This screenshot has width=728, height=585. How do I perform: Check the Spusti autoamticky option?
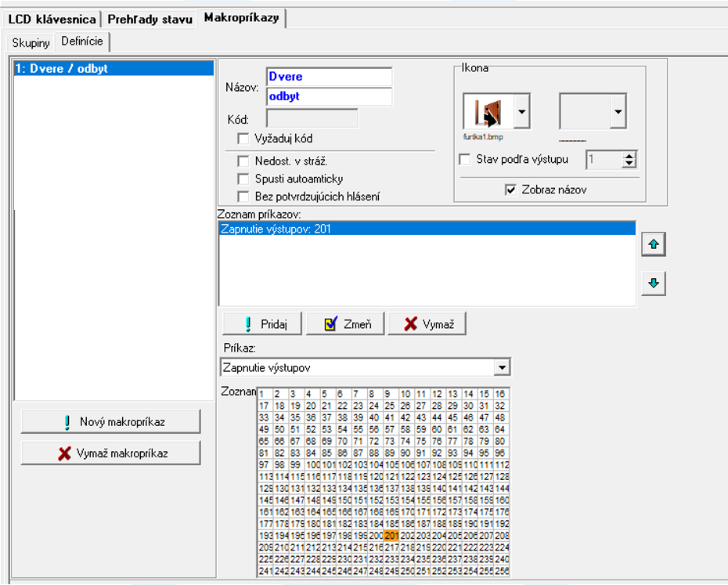pyautogui.click(x=243, y=179)
